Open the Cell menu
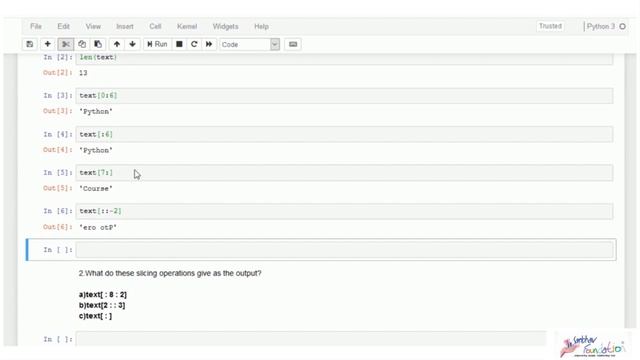 pyautogui.click(x=155, y=27)
